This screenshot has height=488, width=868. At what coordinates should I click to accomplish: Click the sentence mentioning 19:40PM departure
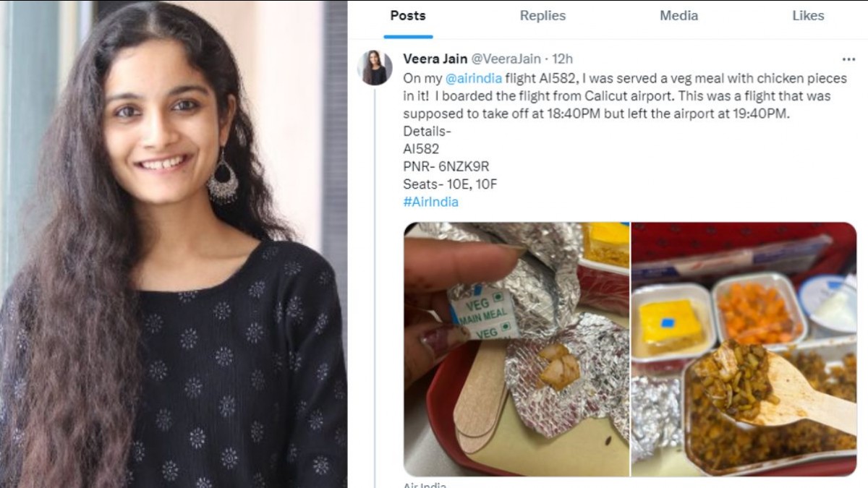pos(593,114)
